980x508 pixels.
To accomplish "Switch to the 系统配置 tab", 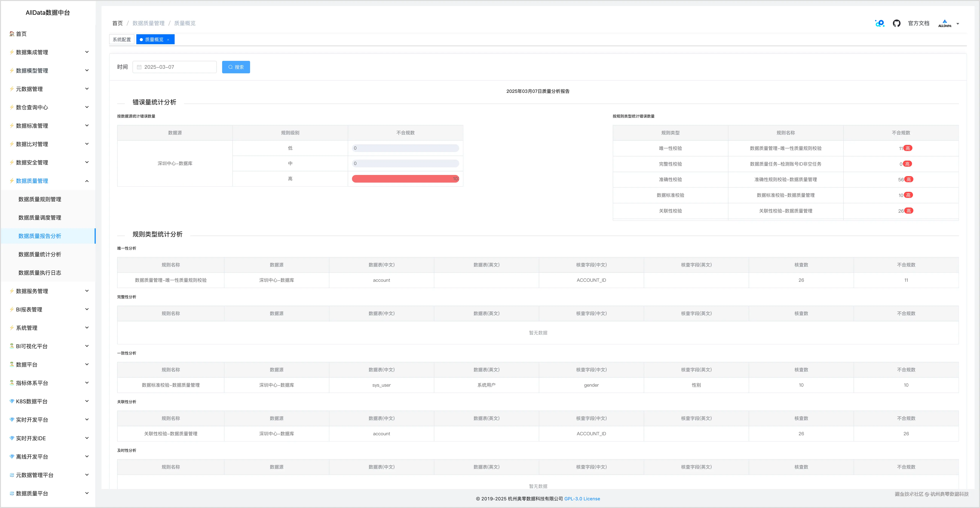I will [122, 40].
